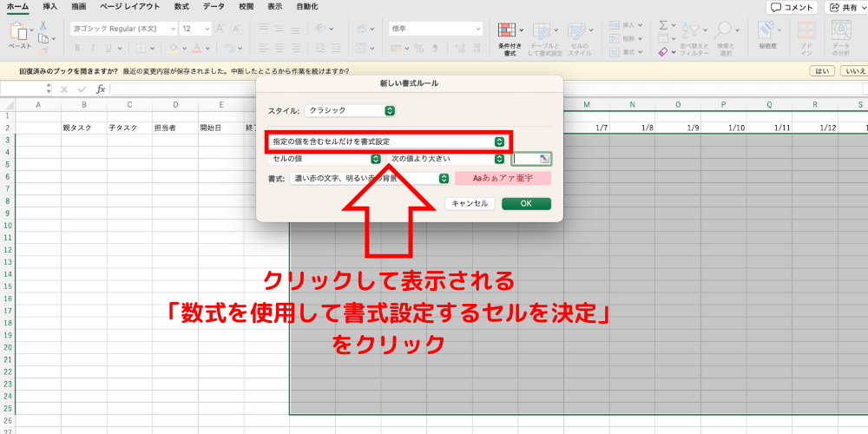The height and width of the screenshot is (434, 868).
Task: Switch to the 数式 ribbon tab
Action: [x=181, y=7]
